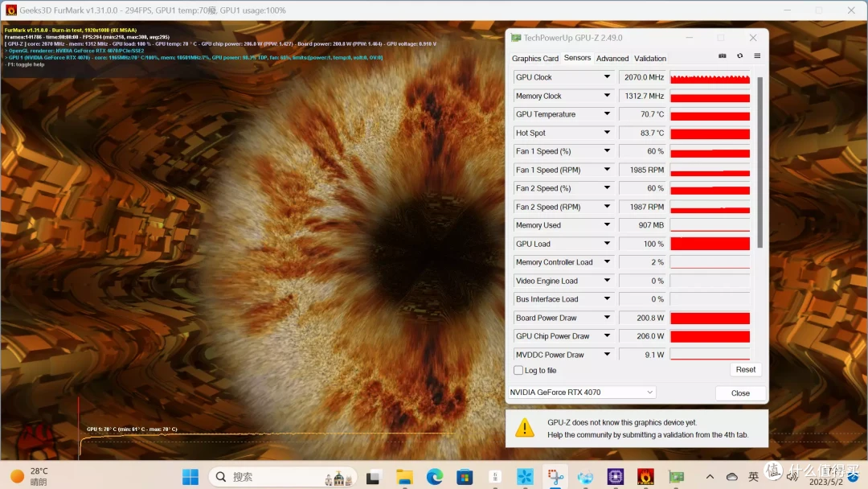Click the GPU-Z refresh sensors icon

pyautogui.click(x=739, y=56)
